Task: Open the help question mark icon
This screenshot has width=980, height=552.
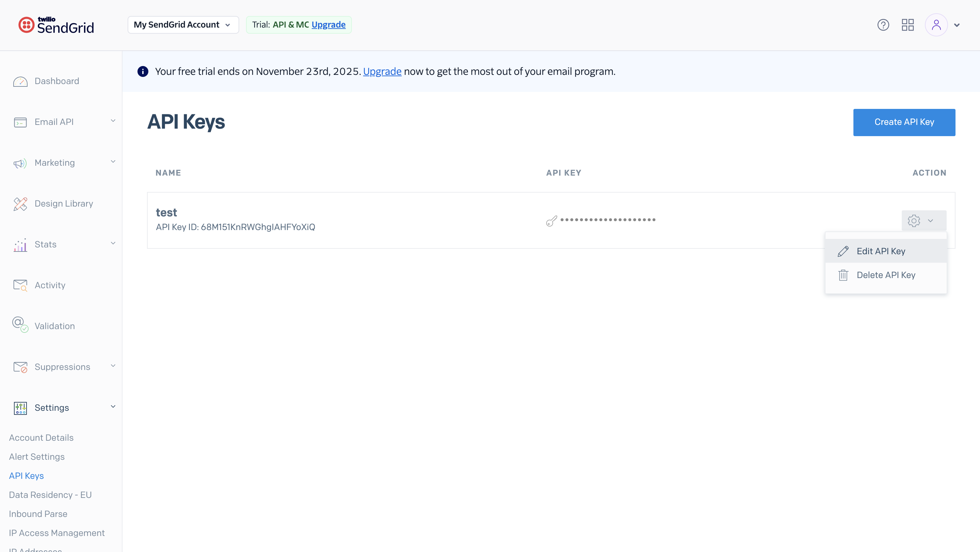Action: pyautogui.click(x=883, y=25)
